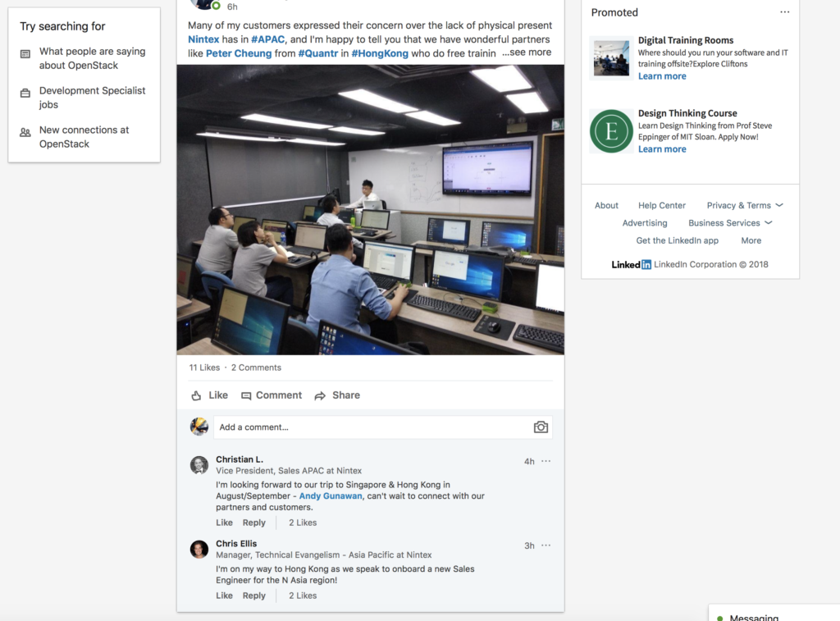Open the Nintex company link
Viewport: 840px width, 621px height.
tap(203, 39)
